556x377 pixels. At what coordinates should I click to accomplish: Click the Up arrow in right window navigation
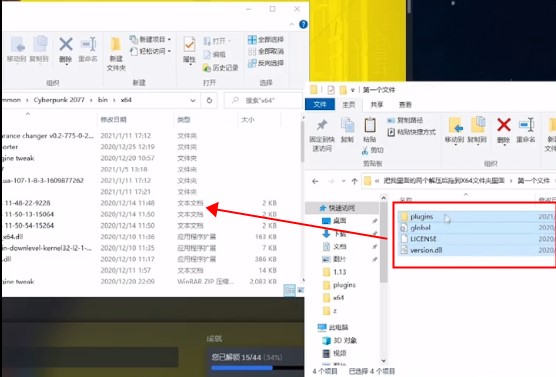(354, 181)
